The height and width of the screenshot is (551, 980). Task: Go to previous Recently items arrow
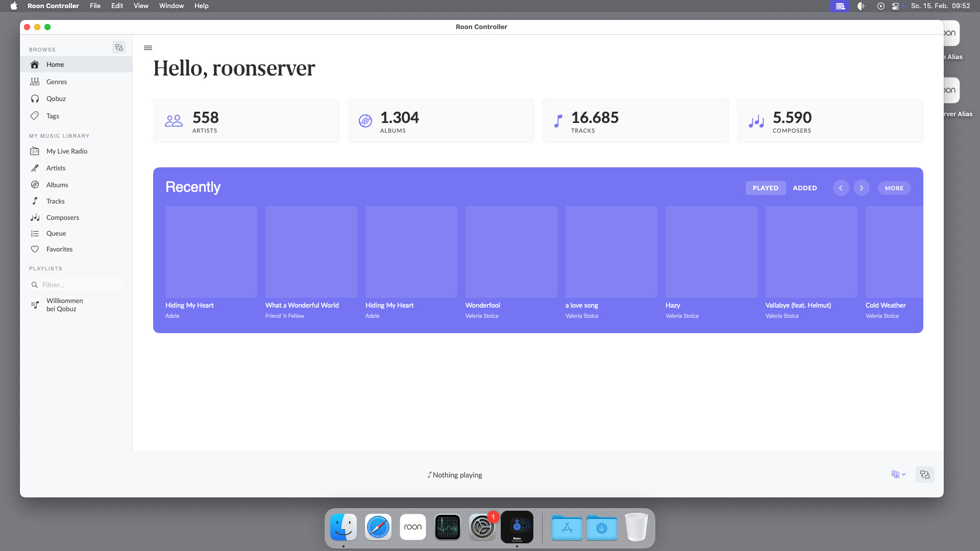[841, 188]
